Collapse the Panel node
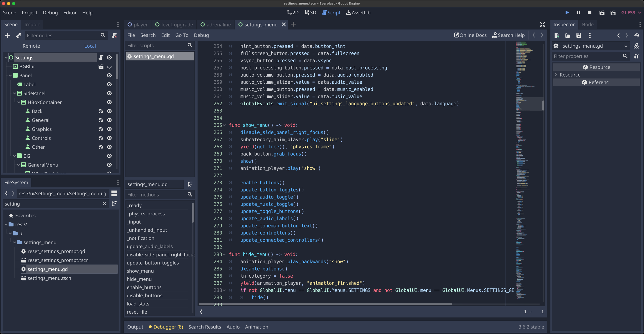Image resolution: width=644 pixels, height=334 pixels. point(10,76)
